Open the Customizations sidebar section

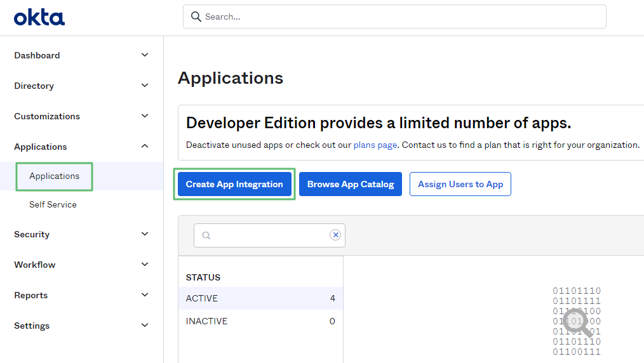(47, 116)
